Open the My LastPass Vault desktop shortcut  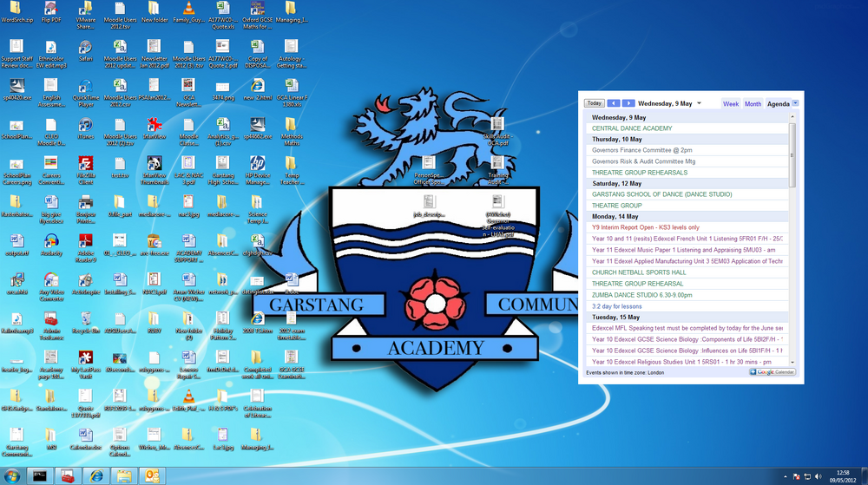(85, 364)
